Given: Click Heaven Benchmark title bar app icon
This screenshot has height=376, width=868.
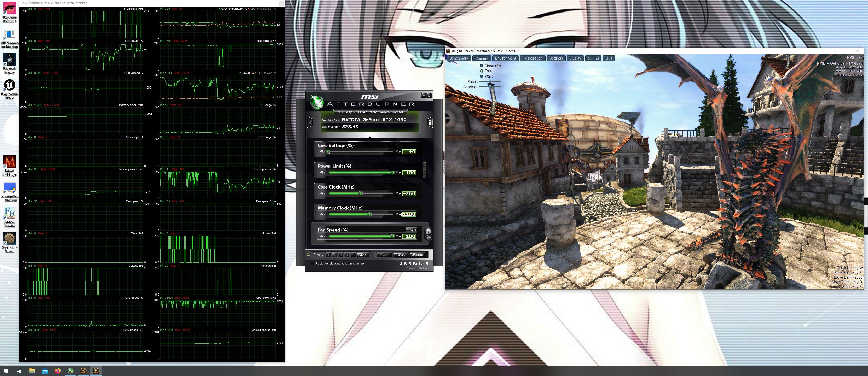Looking at the screenshot, I should [448, 51].
